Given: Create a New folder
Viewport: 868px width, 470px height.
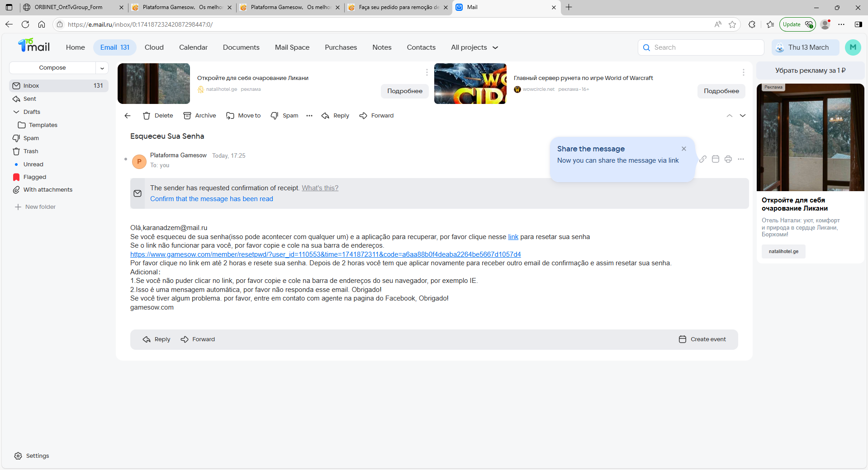Looking at the screenshot, I should pos(35,207).
